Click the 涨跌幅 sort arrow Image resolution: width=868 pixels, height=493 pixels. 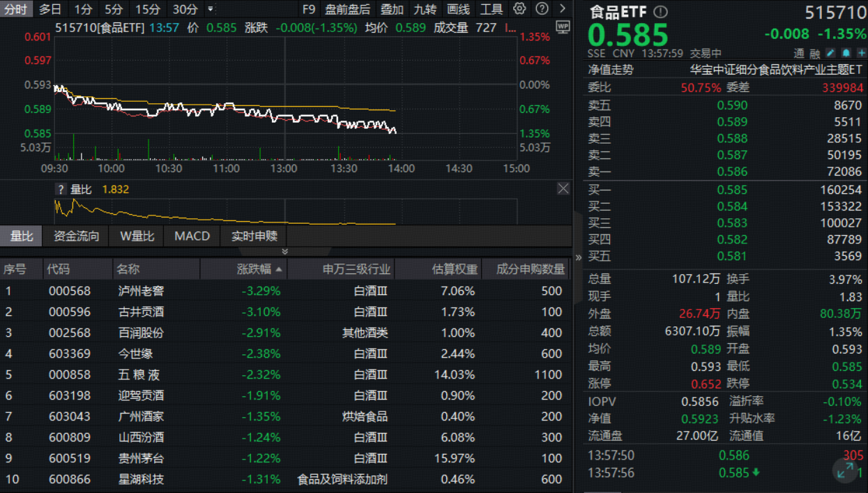280,268
